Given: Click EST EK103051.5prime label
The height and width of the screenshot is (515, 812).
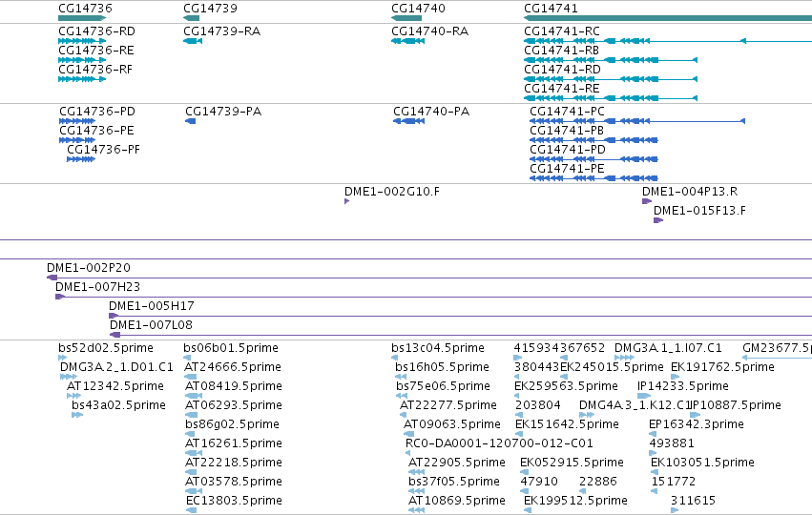Looking at the screenshot, I should [702, 463].
